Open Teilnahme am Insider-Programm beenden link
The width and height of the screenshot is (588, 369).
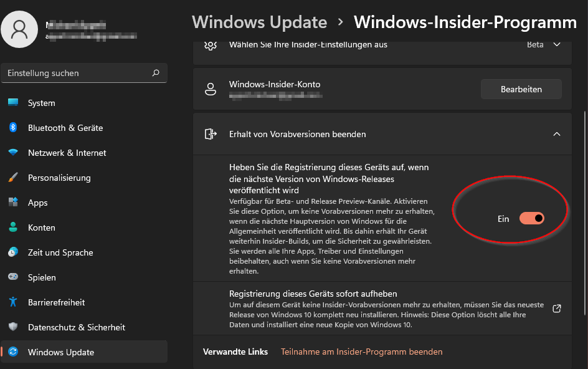point(361,352)
